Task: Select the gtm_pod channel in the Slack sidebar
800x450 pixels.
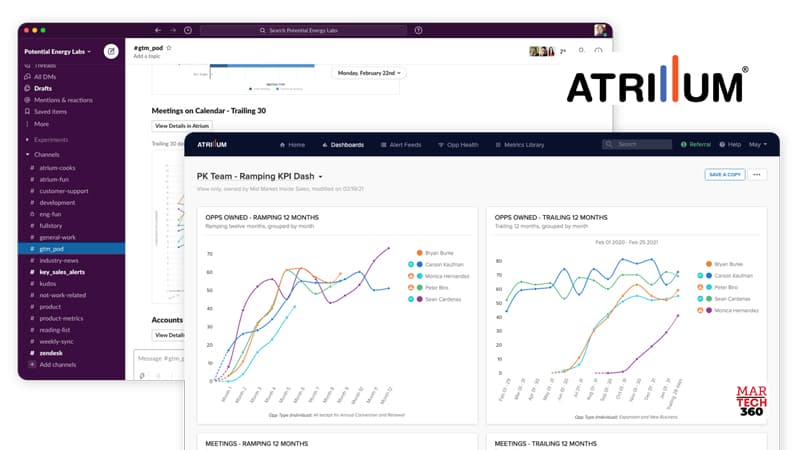Action: point(71,248)
